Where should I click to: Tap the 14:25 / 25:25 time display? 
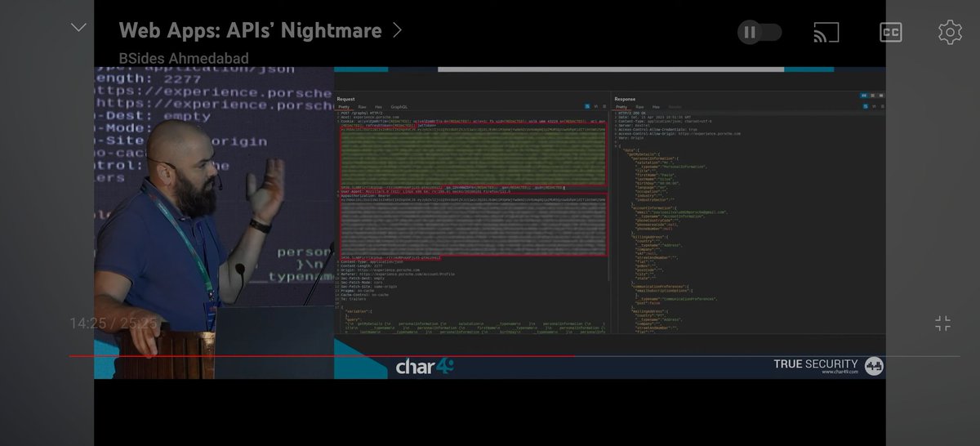(x=113, y=323)
